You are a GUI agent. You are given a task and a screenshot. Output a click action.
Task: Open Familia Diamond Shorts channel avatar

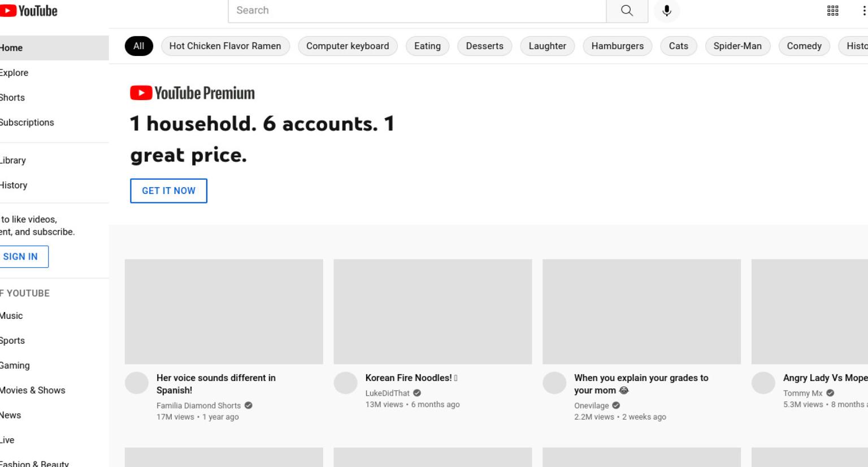136,383
